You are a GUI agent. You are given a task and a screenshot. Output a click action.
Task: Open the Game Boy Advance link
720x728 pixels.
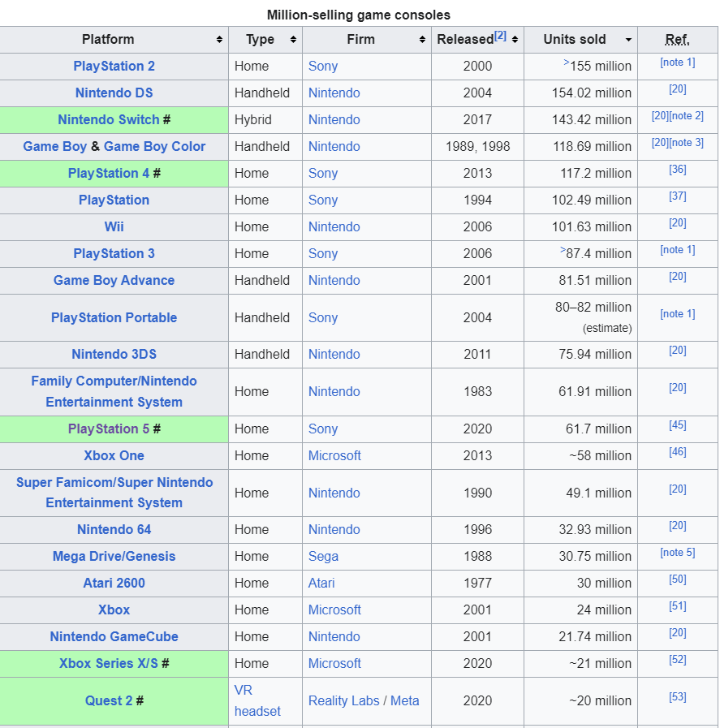(114, 281)
